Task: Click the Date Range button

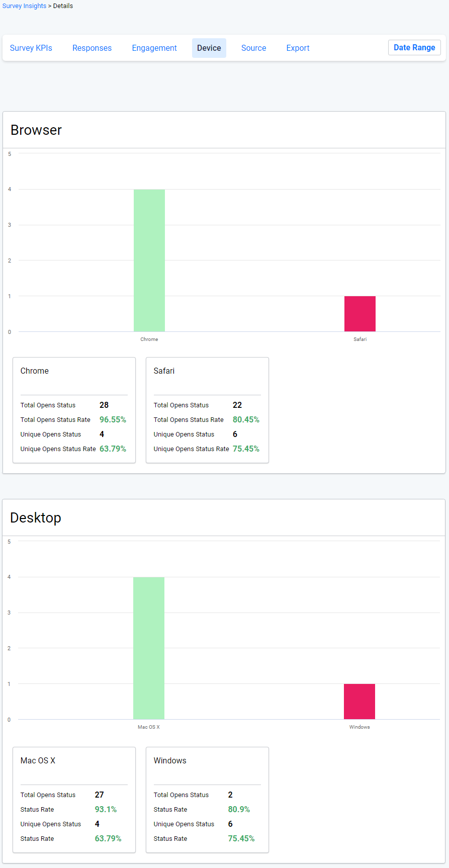Action: (x=414, y=48)
